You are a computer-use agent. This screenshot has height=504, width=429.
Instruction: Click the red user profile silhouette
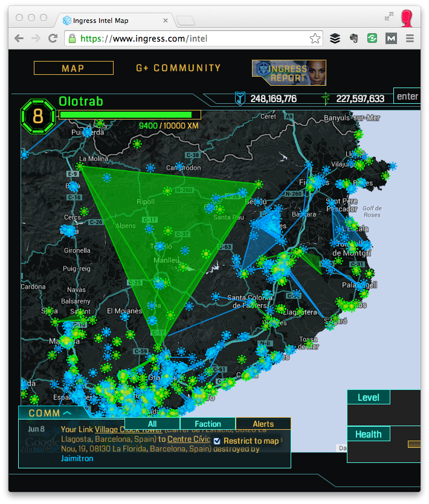[407, 18]
